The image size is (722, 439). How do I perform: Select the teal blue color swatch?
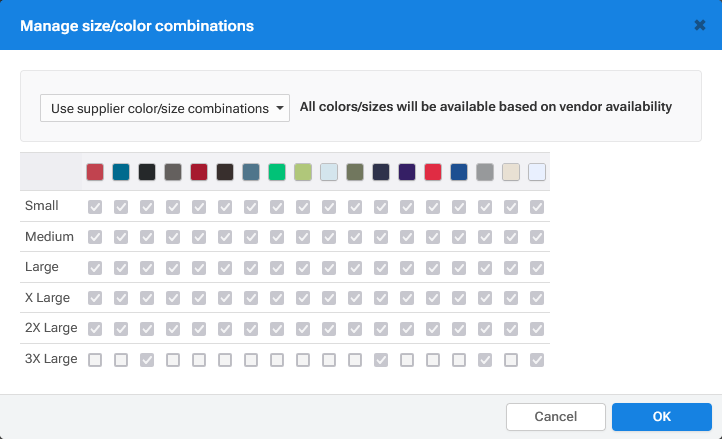coord(121,172)
